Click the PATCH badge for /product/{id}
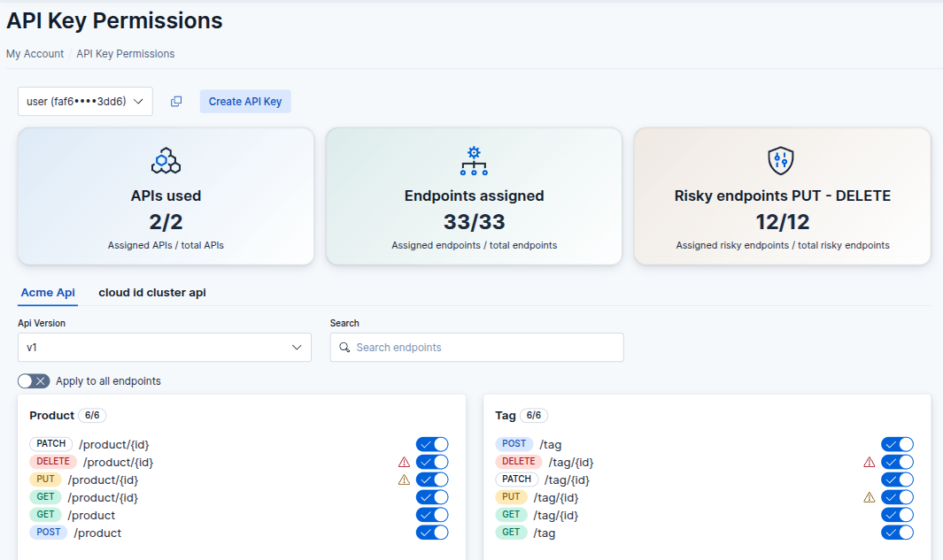The height and width of the screenshot is (560, 943). coord(51,444)
